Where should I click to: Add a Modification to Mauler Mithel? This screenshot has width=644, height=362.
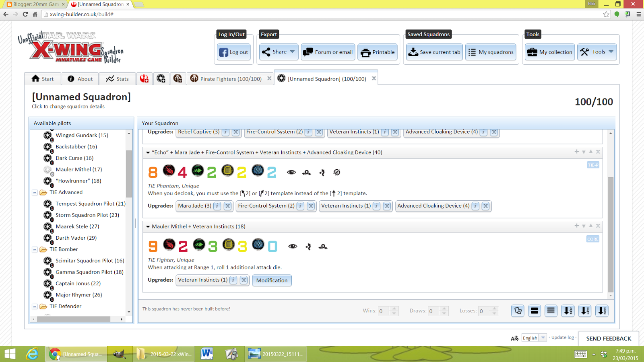pyautogui.click(x=272, y=280)
